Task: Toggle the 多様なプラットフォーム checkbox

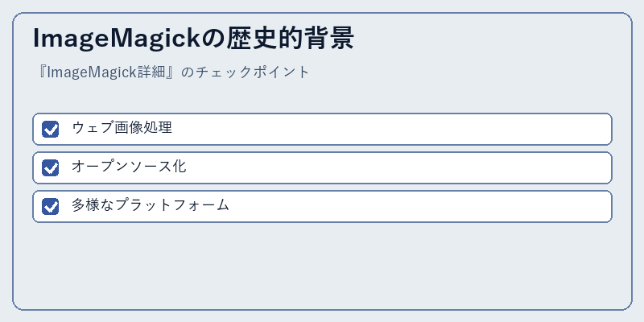Action: [50, 206]
